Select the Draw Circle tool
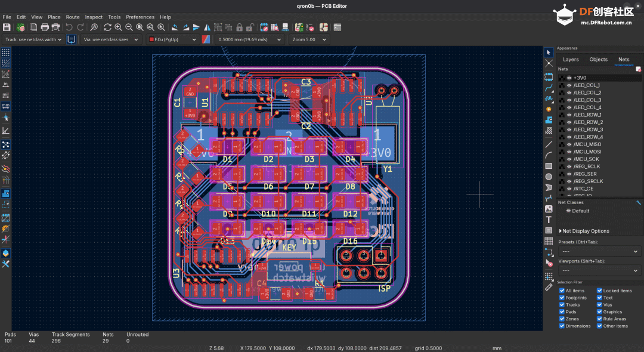This screenshot has width=644, height=352. tap(549, 177)
